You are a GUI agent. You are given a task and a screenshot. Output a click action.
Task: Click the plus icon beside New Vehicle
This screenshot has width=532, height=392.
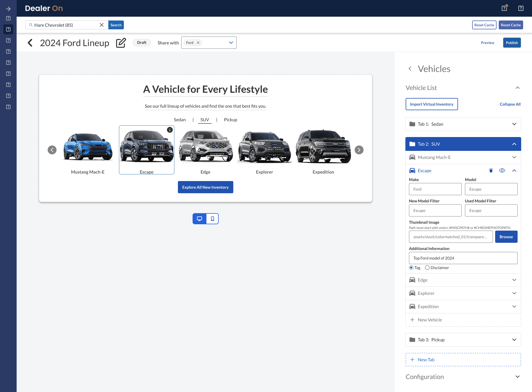point(412,320)
